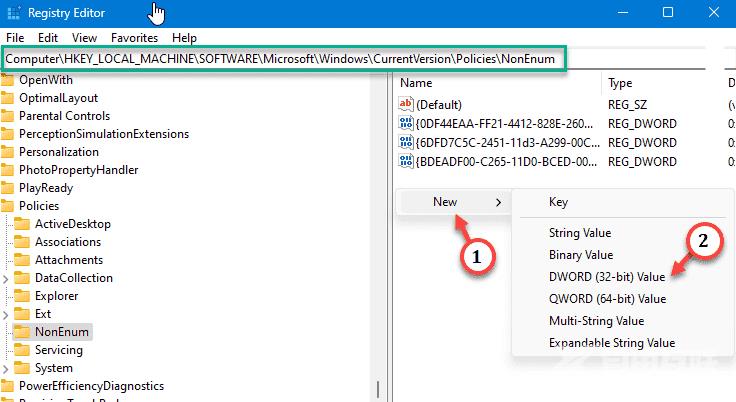The image size is (736, 402).
Task: Open the Help menu
Action: (x=184, y=38)
